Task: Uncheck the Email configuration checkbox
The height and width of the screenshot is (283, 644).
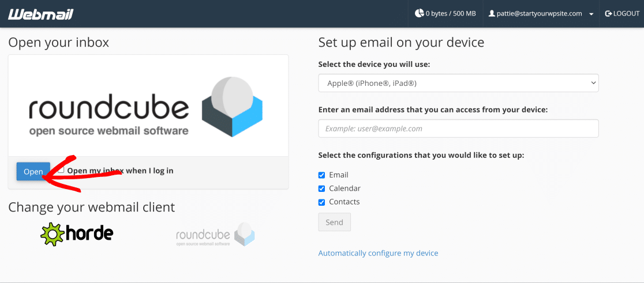Action: point(322,175)
